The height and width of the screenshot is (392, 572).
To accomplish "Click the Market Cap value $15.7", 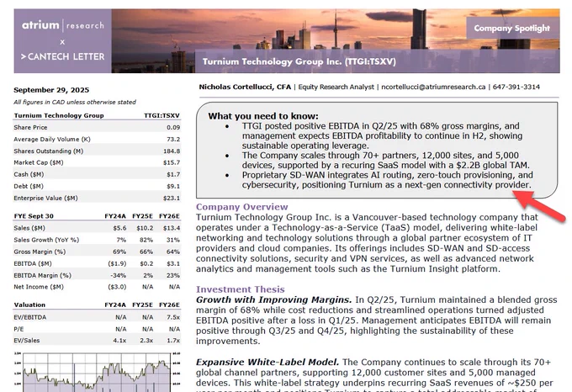I will tap(172, 162).
